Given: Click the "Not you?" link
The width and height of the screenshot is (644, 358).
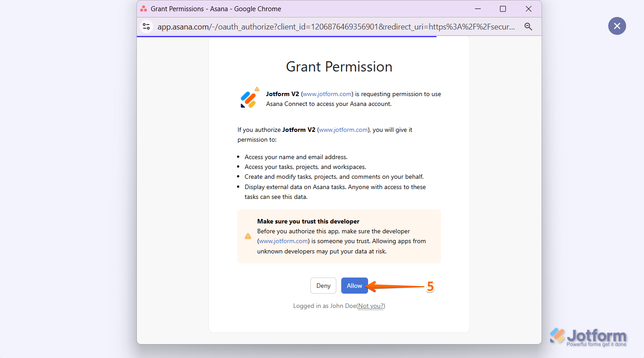Looking at the screenshot, I should point(371,306).
